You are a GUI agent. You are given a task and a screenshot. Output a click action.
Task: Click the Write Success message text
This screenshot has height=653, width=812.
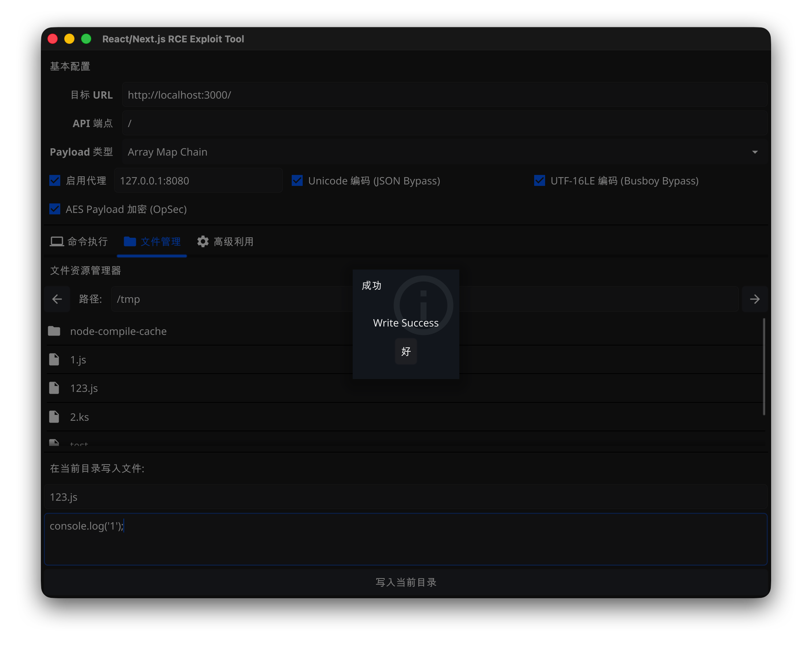point(406,323)
